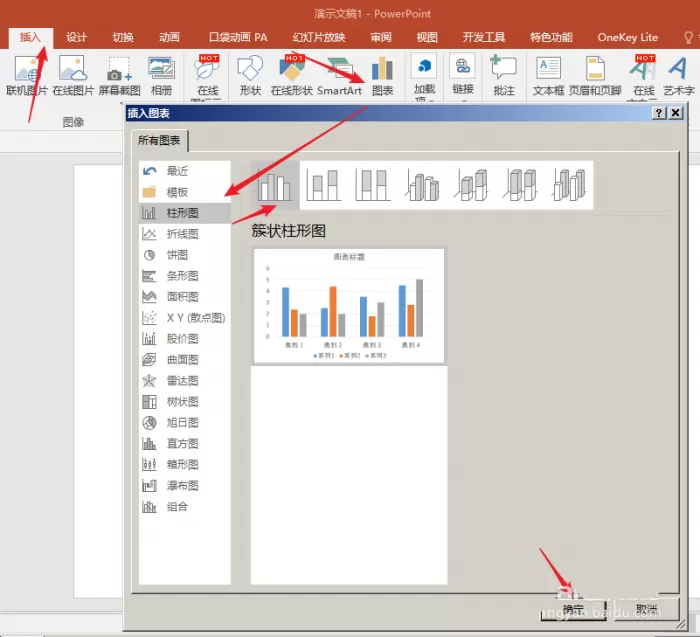The width and height of the screenshot is (700, 637).
Task: Choose 组合 combo chart category
Action: click(x=185, y=507)
